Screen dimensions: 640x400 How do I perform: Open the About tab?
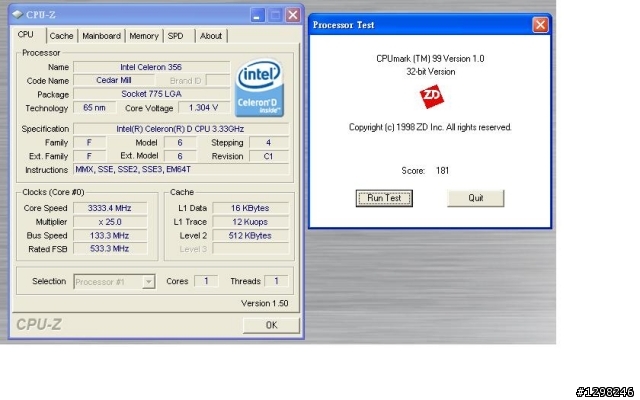pyautogui.click(x=211, y=36)
